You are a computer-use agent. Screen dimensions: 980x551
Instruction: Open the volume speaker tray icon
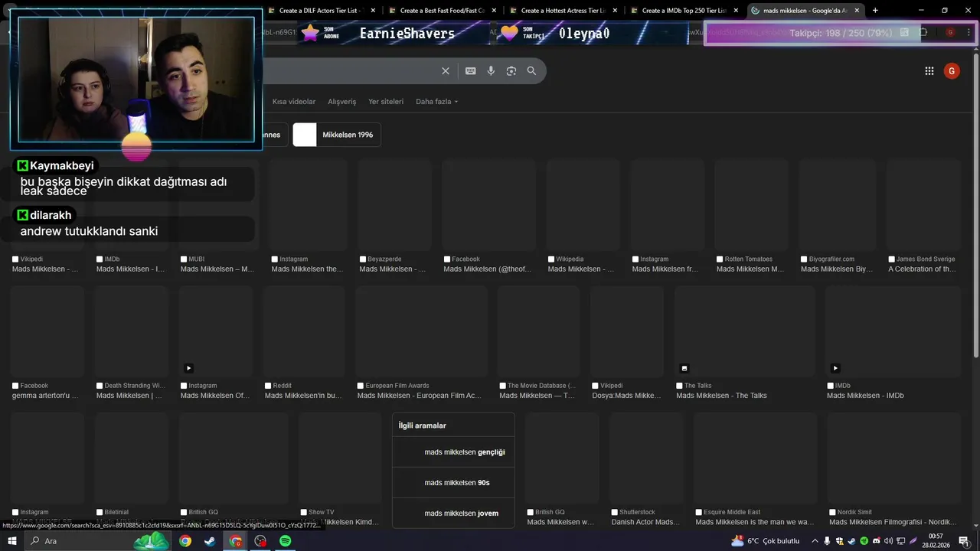[888, 541]
